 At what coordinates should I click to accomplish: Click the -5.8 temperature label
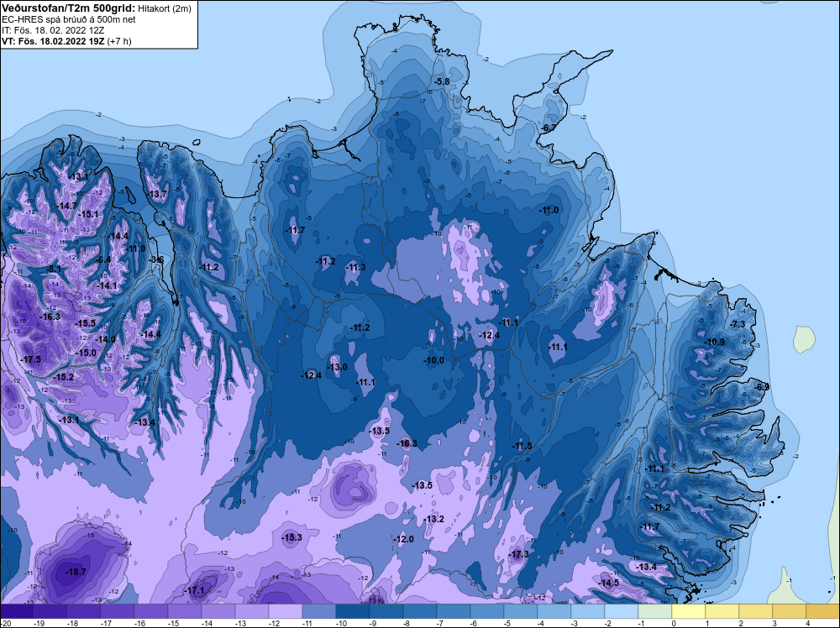pos(442,81)
